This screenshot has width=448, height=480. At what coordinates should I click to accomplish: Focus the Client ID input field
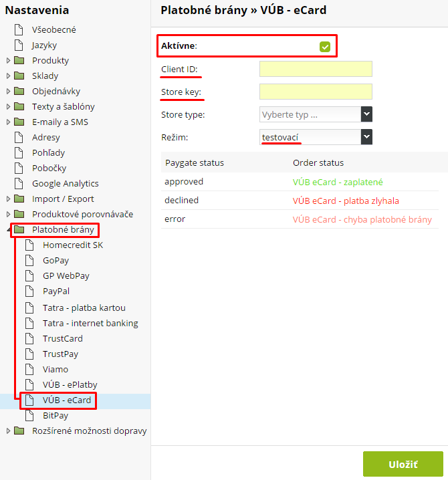pos(316,69)
